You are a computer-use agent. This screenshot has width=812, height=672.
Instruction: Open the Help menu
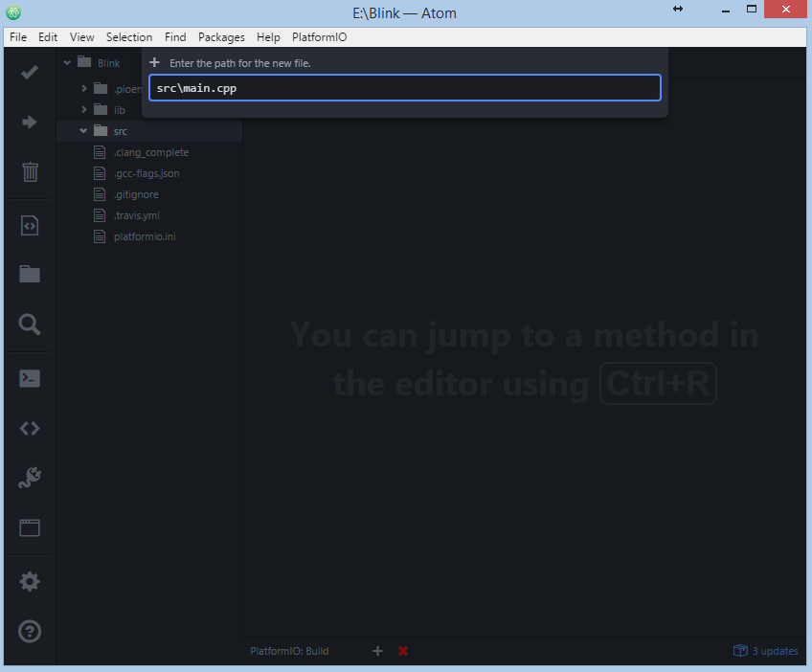tap(268, 37)
